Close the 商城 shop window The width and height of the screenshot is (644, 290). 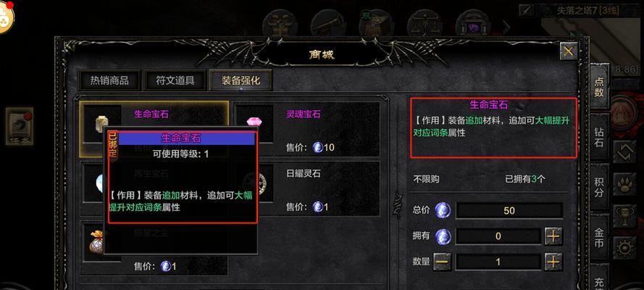[x=569, y=51]
